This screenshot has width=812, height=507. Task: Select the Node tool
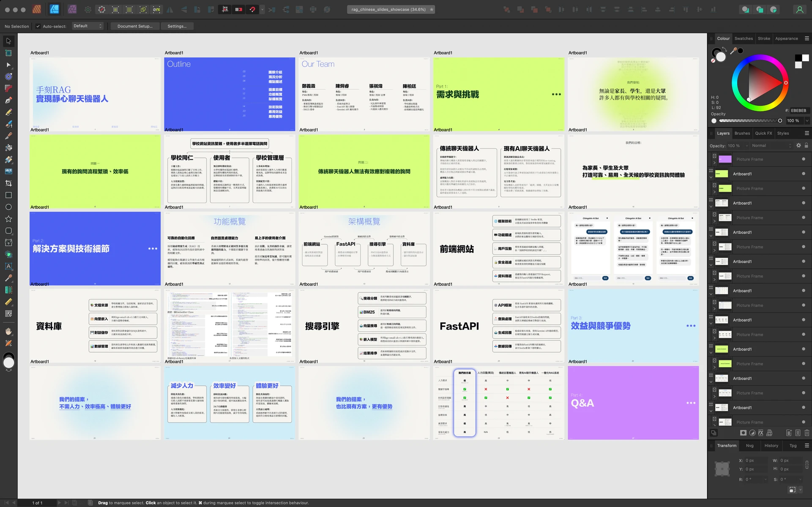tap(8, 65)
